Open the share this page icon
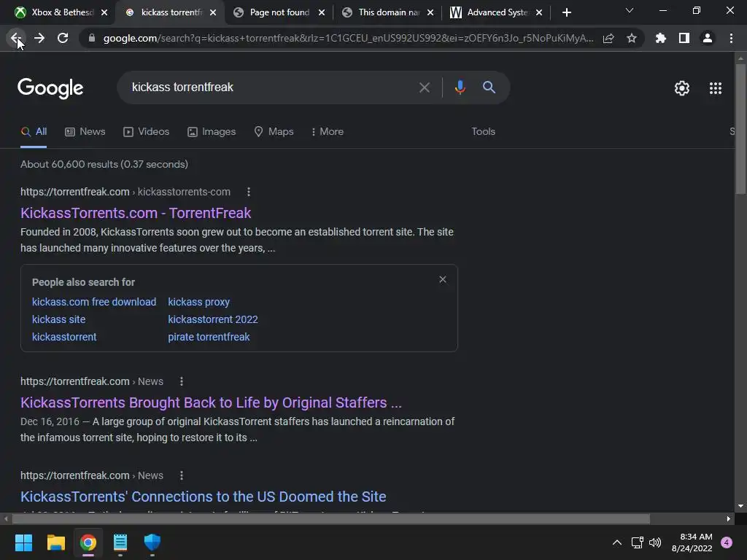This screenshot has width=747, height=560. [608, 39]
